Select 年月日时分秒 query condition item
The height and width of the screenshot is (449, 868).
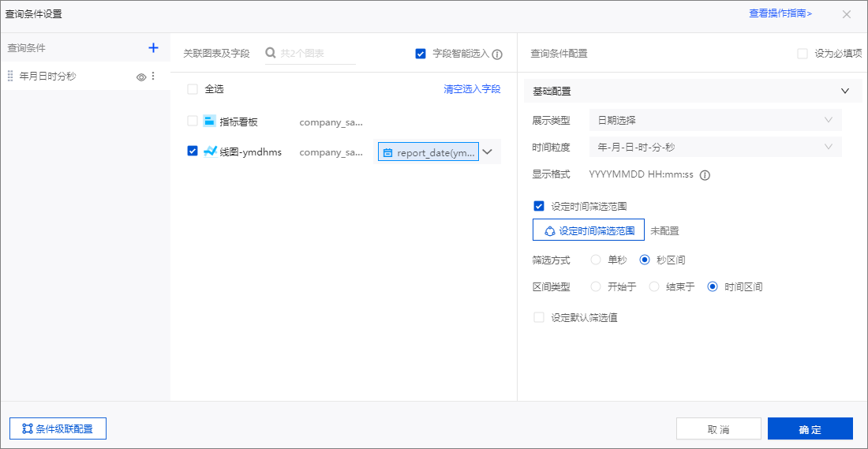(85, 77)
